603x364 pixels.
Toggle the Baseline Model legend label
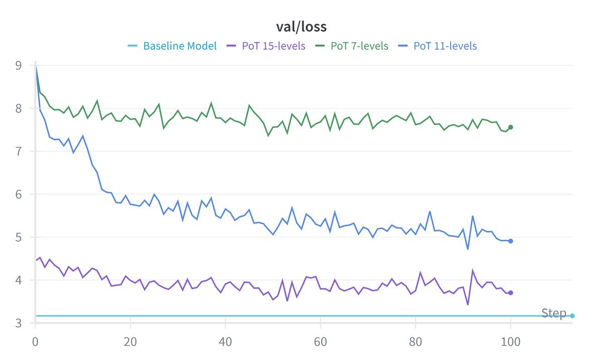click(180, 46)
